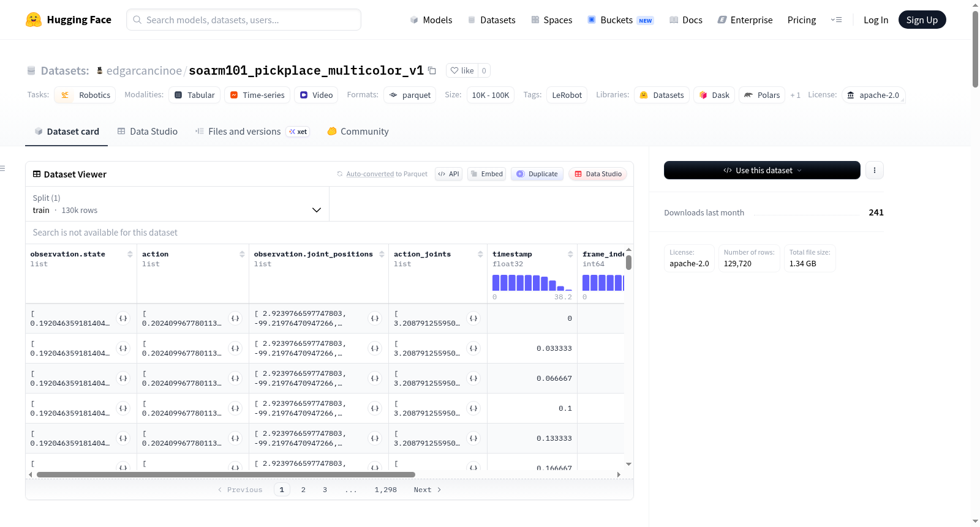Expand the 0.133333 row joint_positions cell

(x=375, y=438)
